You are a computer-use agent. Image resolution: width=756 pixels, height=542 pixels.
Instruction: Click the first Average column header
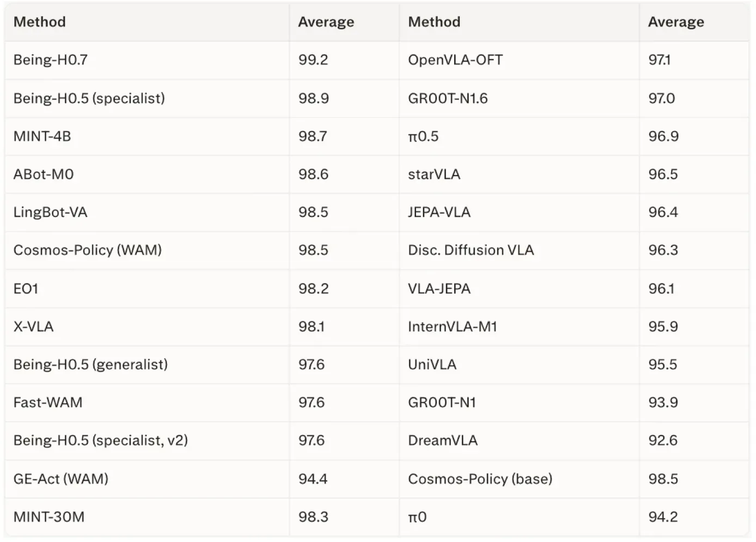(344, 22)
